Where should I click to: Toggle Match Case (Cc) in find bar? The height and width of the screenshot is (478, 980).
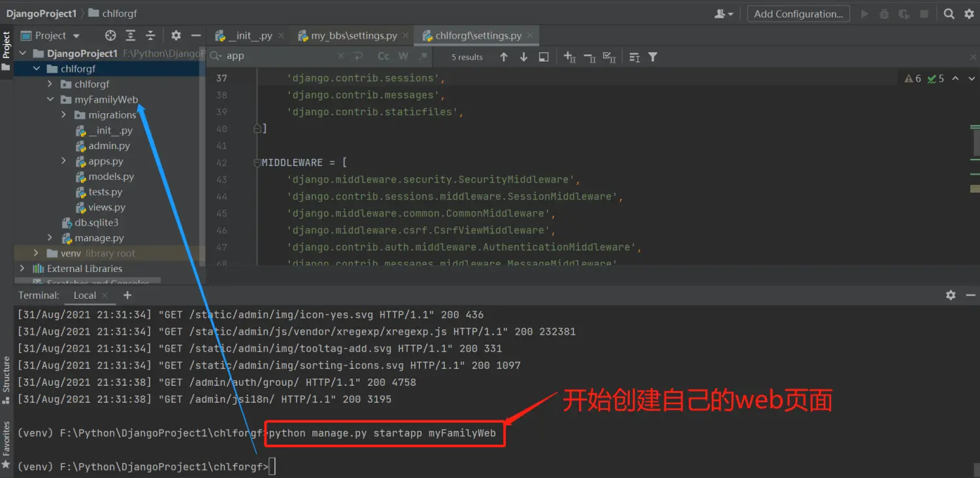pos(384,56)
